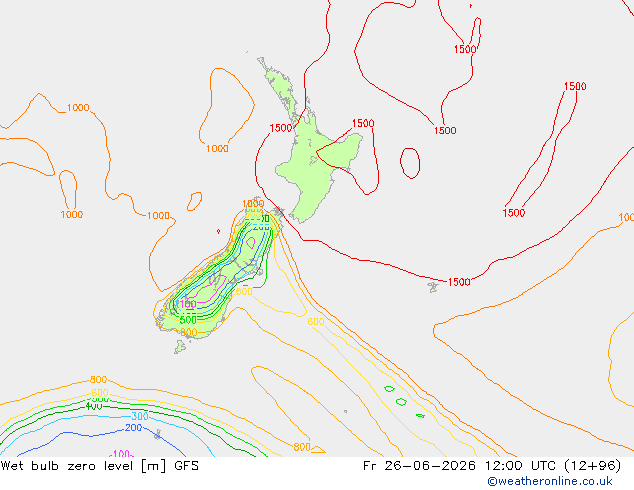
Task: Click the "1500" label off Northland's west coast
Action: click(x=281, y=128)
